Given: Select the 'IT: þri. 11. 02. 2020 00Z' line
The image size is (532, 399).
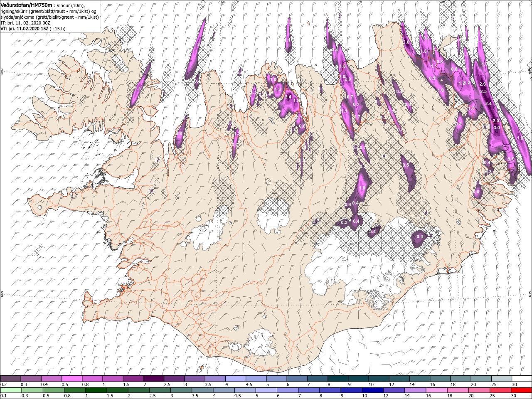Looking at the screenshot, I should coord(25,23).
